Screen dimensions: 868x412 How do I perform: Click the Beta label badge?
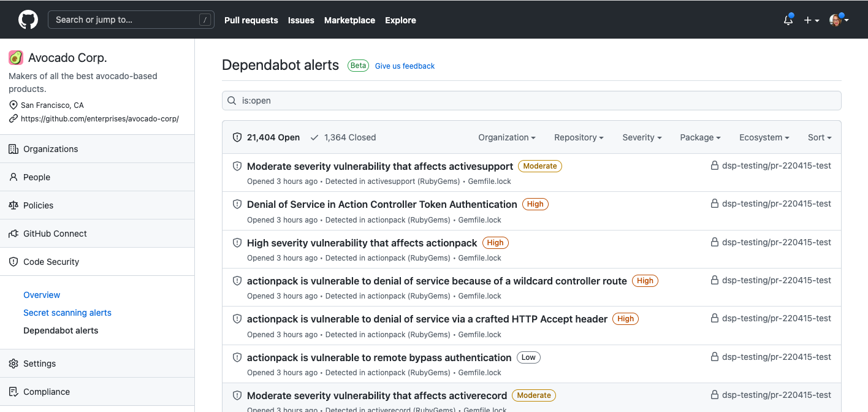[x=358, y=66]
